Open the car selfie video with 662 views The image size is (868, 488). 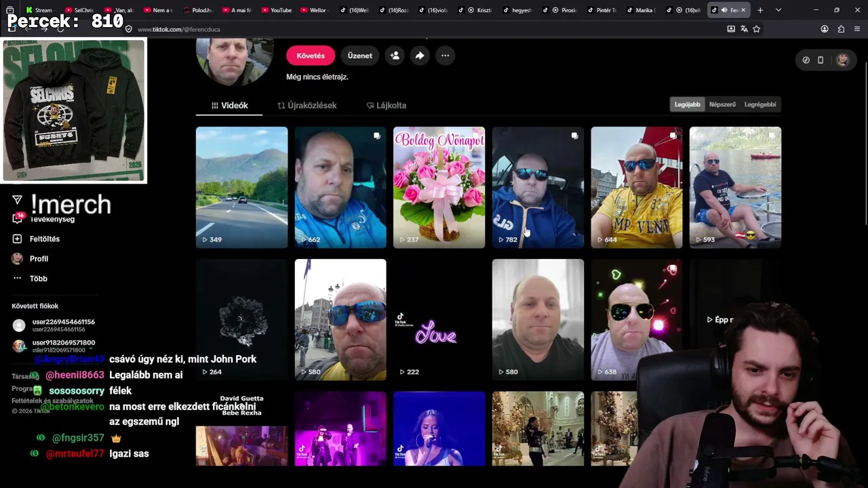340,187
